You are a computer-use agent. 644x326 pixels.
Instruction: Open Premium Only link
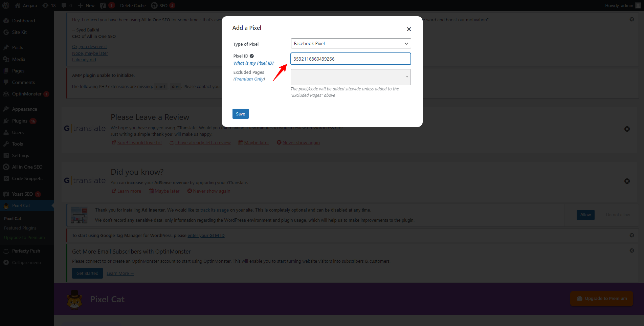pos(249,79)
